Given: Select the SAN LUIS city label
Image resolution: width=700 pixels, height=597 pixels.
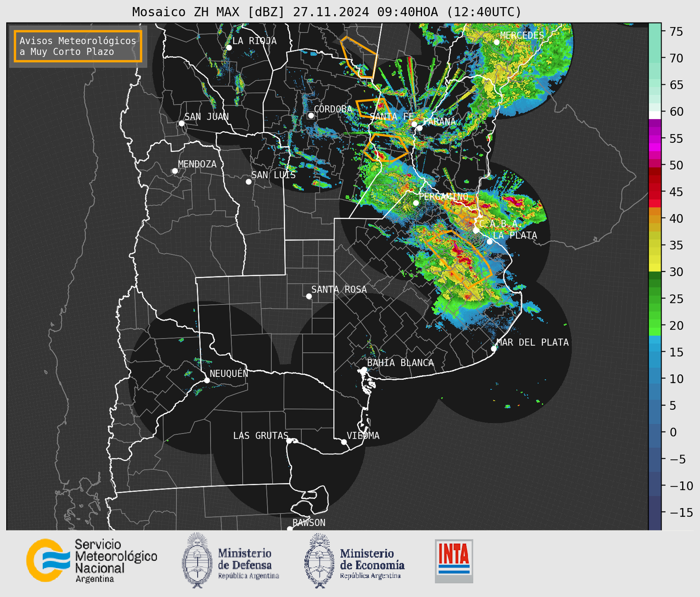Looking at the screenshot, I should pyautogui.click(x=273, y=175).
